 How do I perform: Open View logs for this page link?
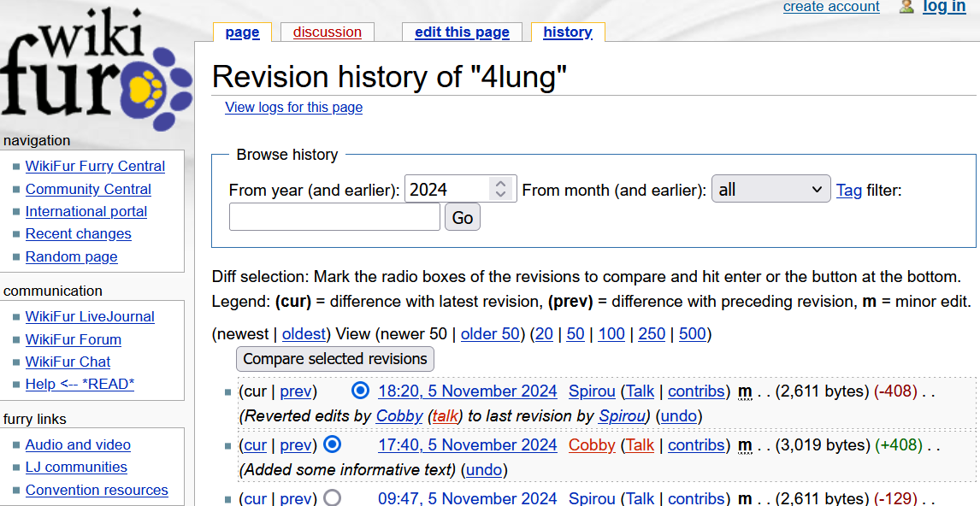(x=293, y=108)
